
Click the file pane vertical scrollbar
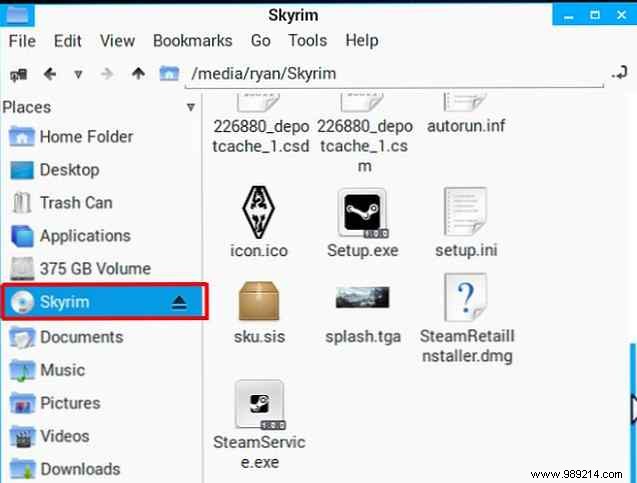point(633,413)
